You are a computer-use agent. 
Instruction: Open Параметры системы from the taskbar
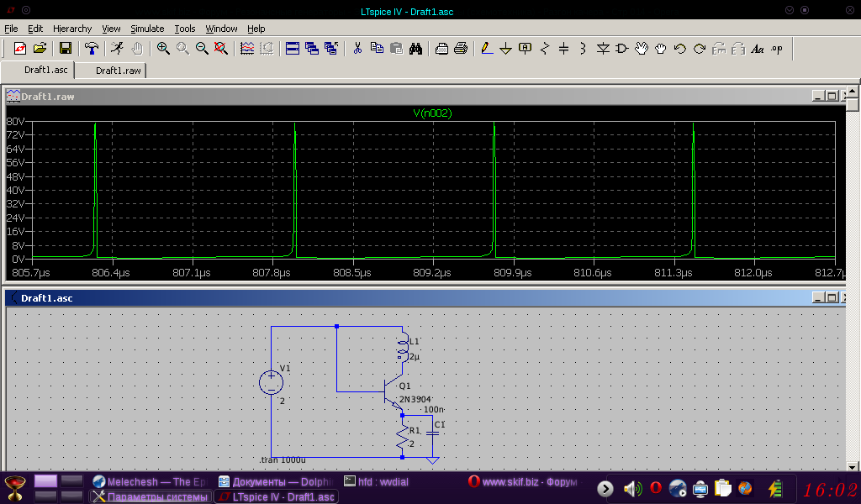[x=151, y=496]
